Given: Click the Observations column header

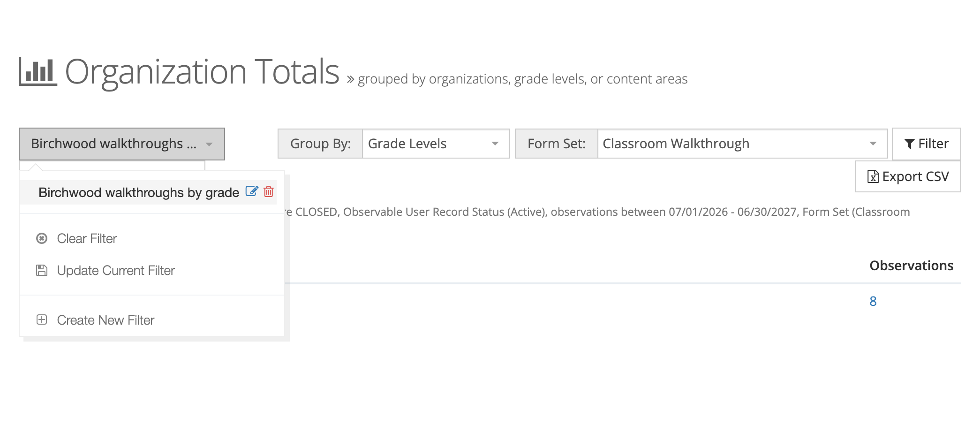Looking at the screenshot, I should coord(911,266).
